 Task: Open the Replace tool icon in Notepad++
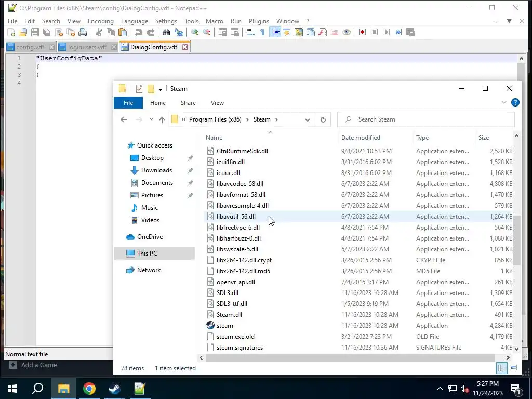179,32
